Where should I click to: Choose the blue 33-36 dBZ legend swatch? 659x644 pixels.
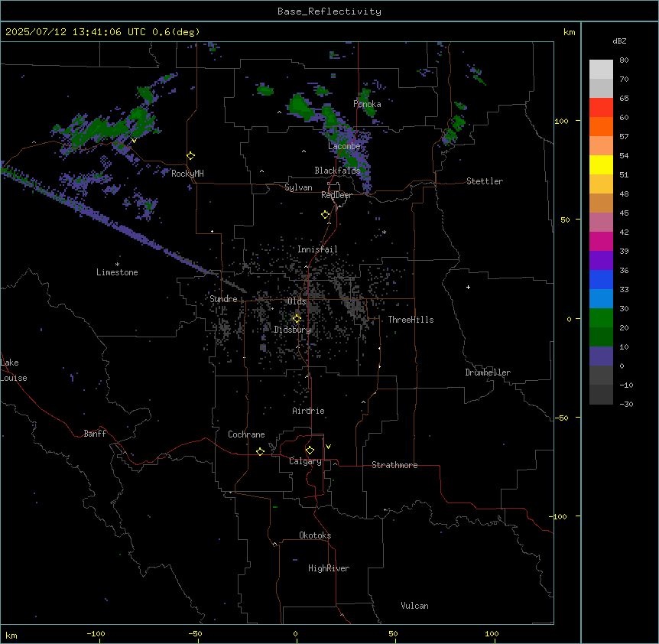[x=601, y=279]
